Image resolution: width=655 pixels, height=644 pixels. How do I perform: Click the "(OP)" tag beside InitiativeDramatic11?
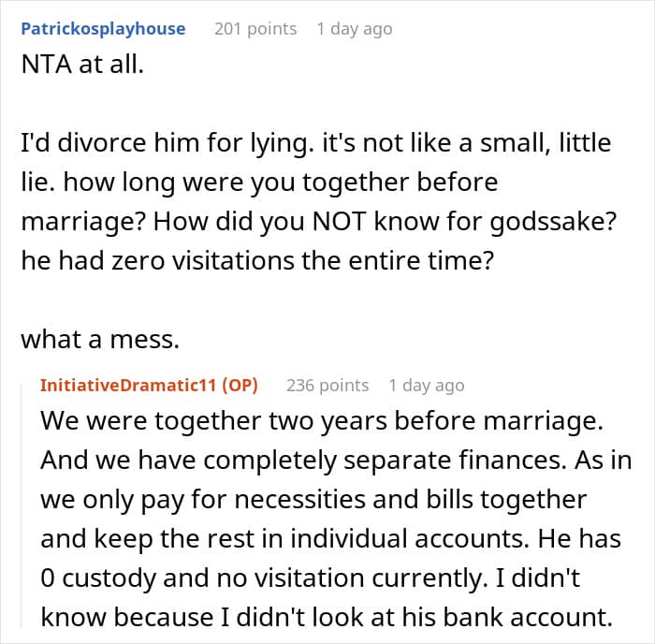[x=240, y=386]
